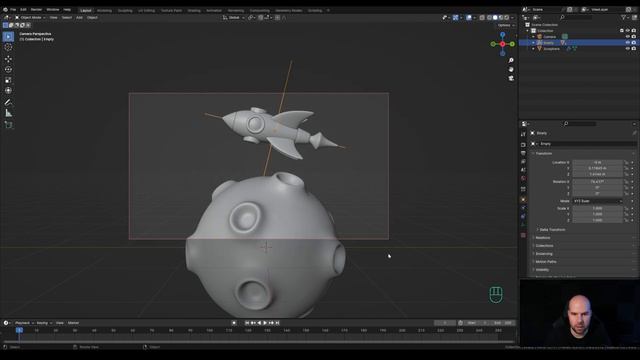Open the Object properties tab
Image resolution: width=640 pixels, height=360 pixels.
tap(523, 200)
